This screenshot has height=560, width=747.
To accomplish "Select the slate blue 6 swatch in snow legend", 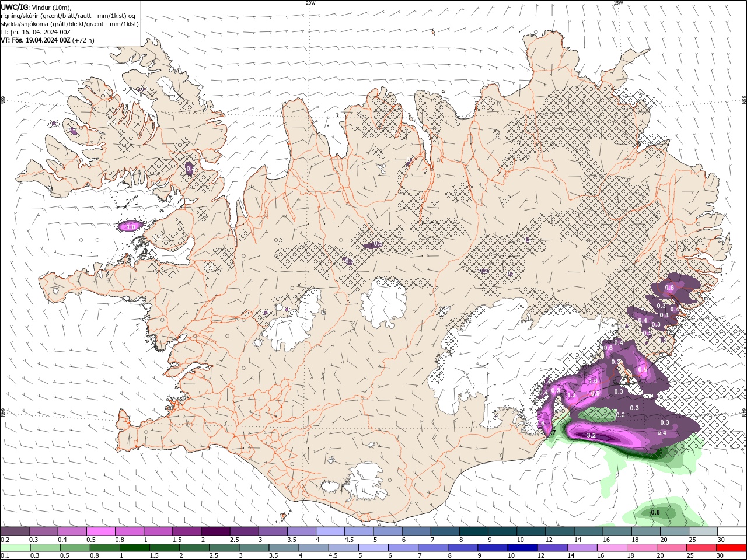I will (x=416, y=531).
